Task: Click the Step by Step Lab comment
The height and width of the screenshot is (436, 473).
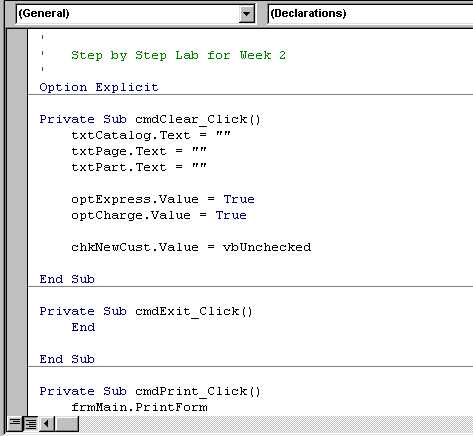Action: point(178,55)
